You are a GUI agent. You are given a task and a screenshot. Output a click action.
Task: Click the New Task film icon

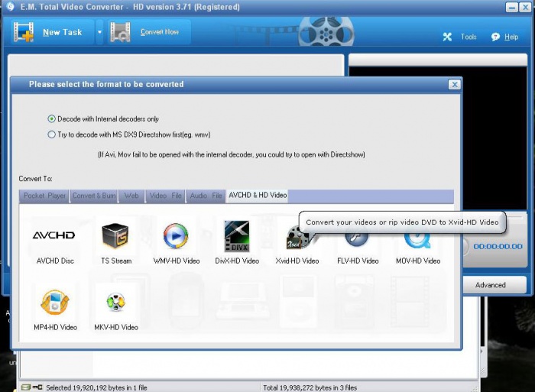click(24, 32)
